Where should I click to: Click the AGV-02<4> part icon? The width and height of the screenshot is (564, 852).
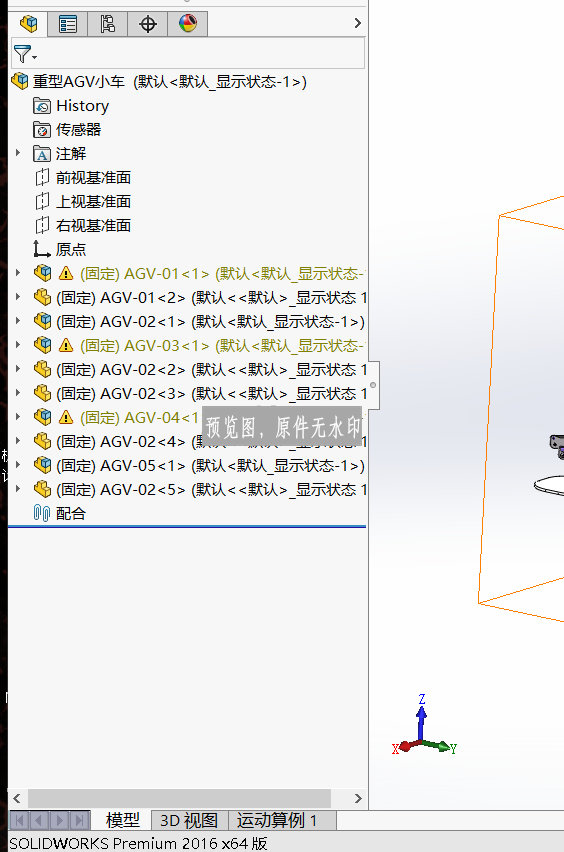coord(42,441)
